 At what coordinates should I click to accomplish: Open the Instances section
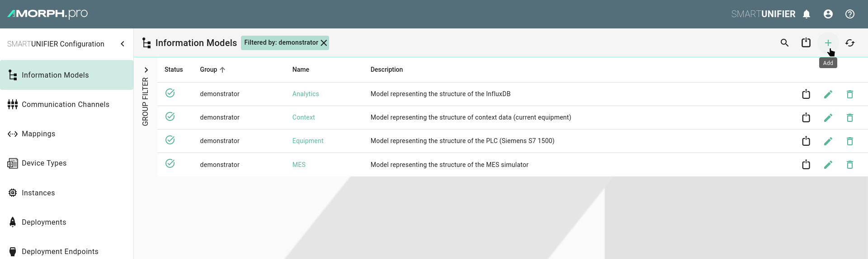coord(67,193)
